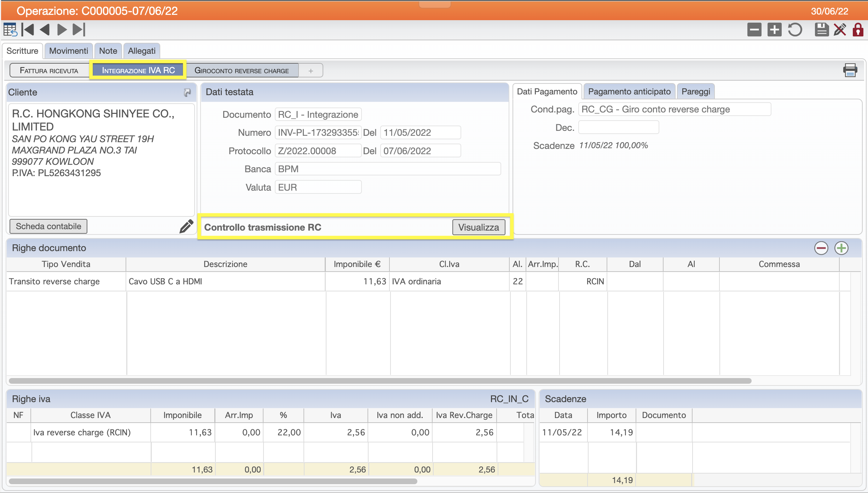
Task: Click Cond.pag. field Giro conto reverse charge
Action: click(x=675, y=109)
